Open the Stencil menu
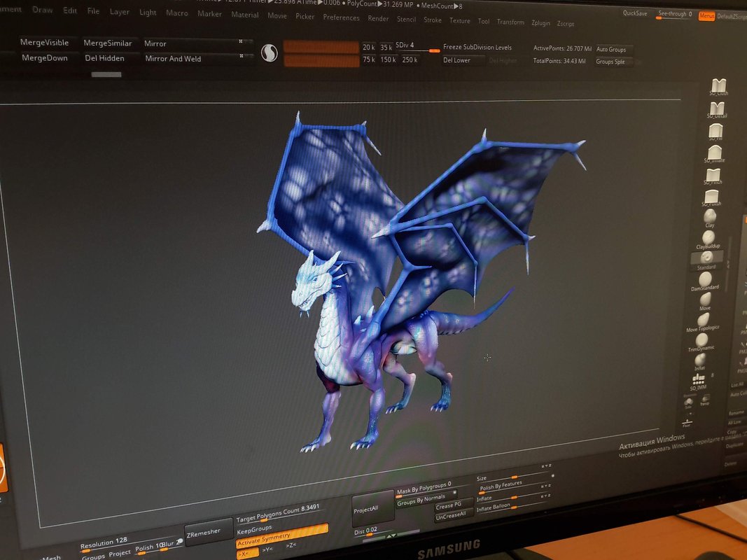 click(406, 19)
